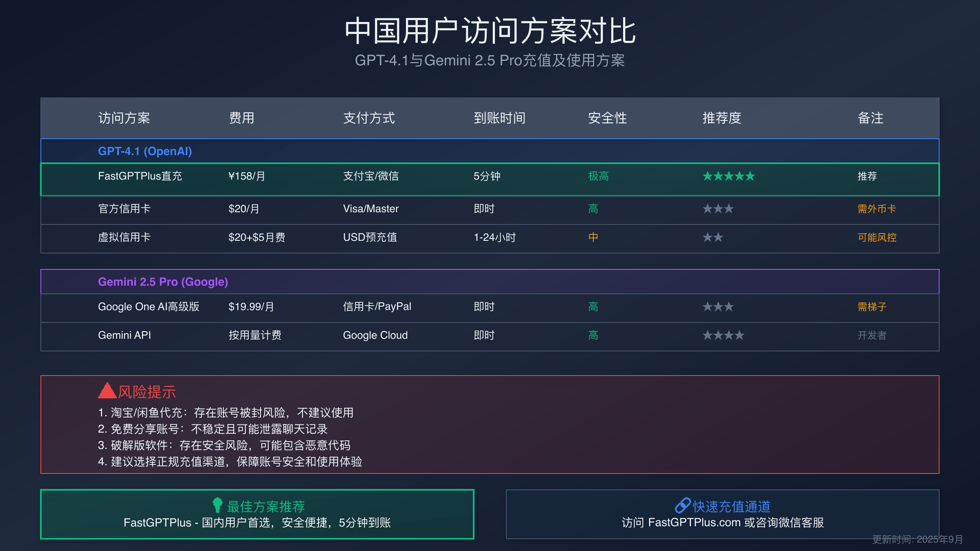The image size is (980, 551).
Task: Select the 费用 column header
Action: click(242, 118)
